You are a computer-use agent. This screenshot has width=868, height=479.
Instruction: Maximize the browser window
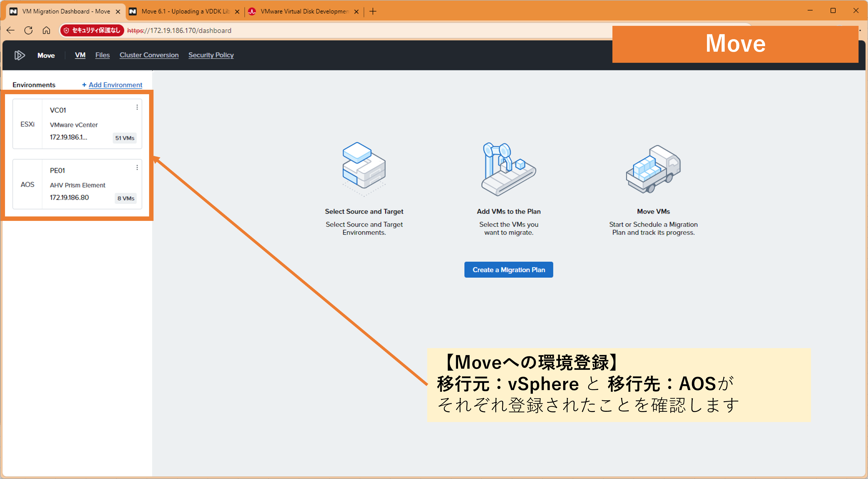click(833, 11)
